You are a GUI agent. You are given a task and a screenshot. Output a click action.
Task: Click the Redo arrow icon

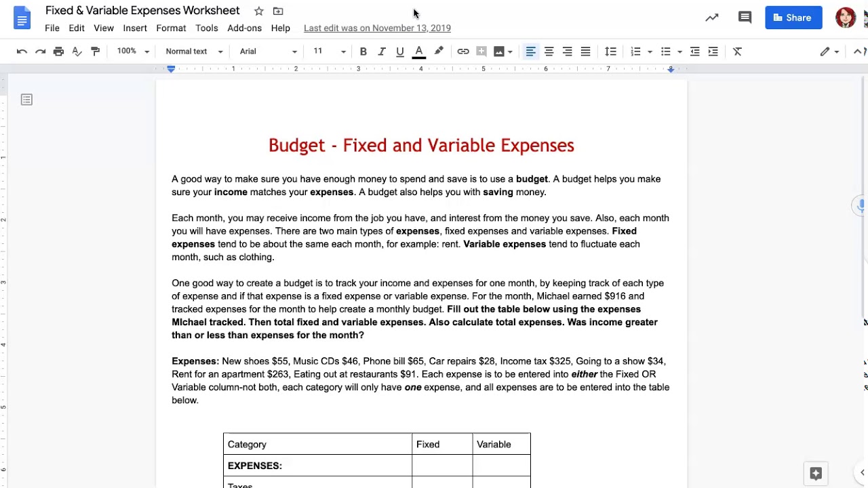40,52
